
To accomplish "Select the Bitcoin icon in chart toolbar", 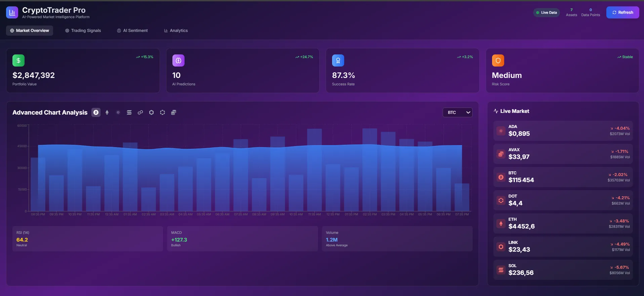I will [96, 113].
